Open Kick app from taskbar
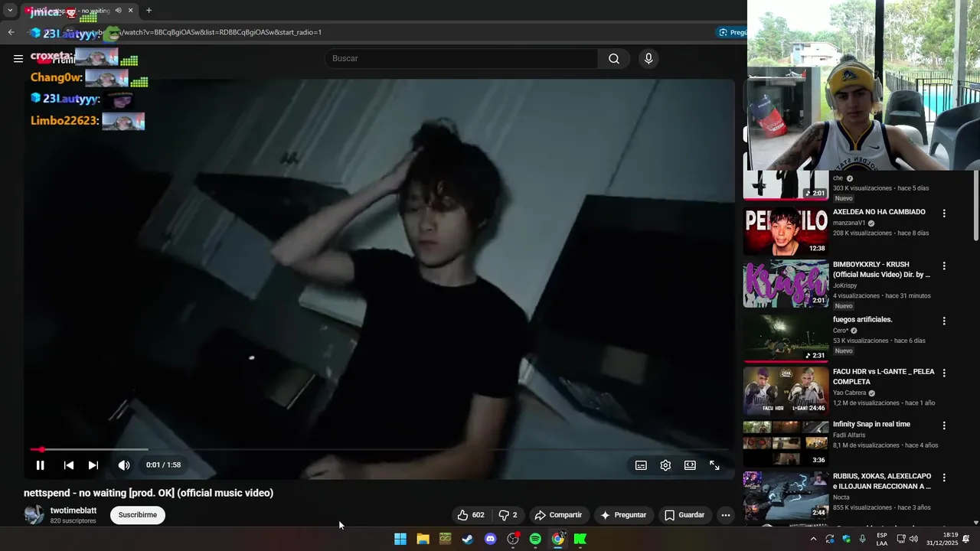This screenshot has width=980, height=551. [580, 539]
